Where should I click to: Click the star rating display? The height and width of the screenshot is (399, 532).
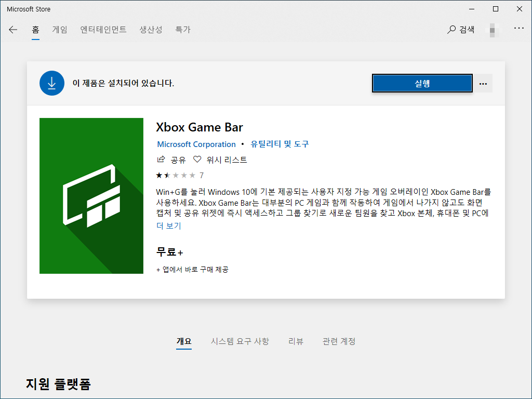coord(176,176)
